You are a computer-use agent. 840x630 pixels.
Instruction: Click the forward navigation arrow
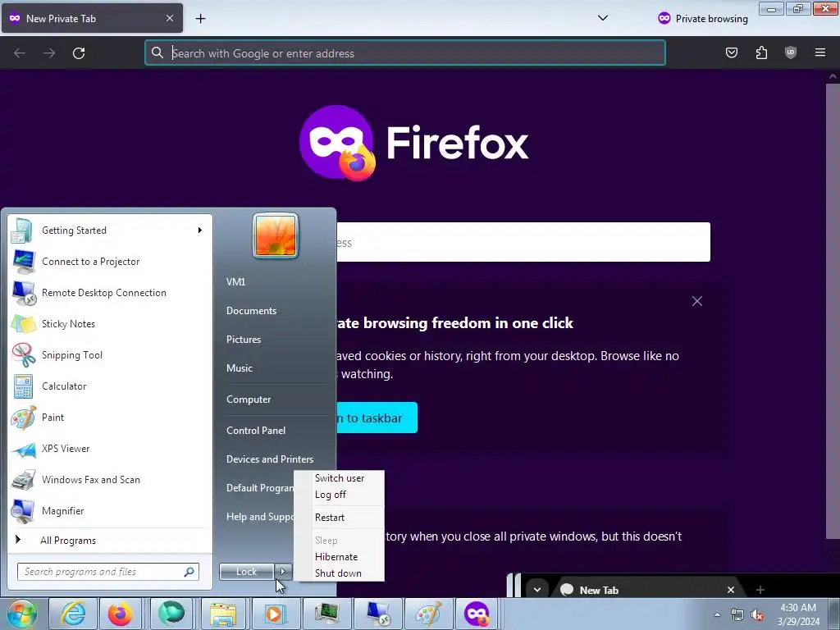click(49, 53)
